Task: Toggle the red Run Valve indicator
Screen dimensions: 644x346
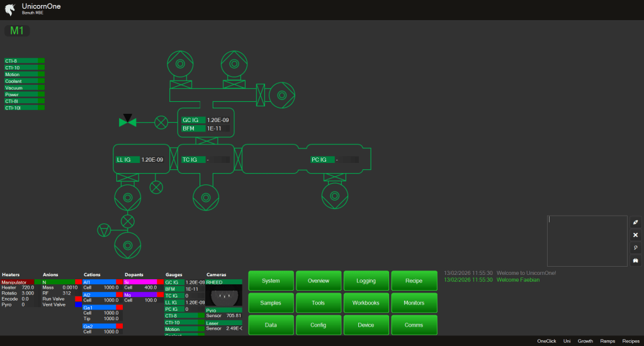Action: click(x=78, y=299)
